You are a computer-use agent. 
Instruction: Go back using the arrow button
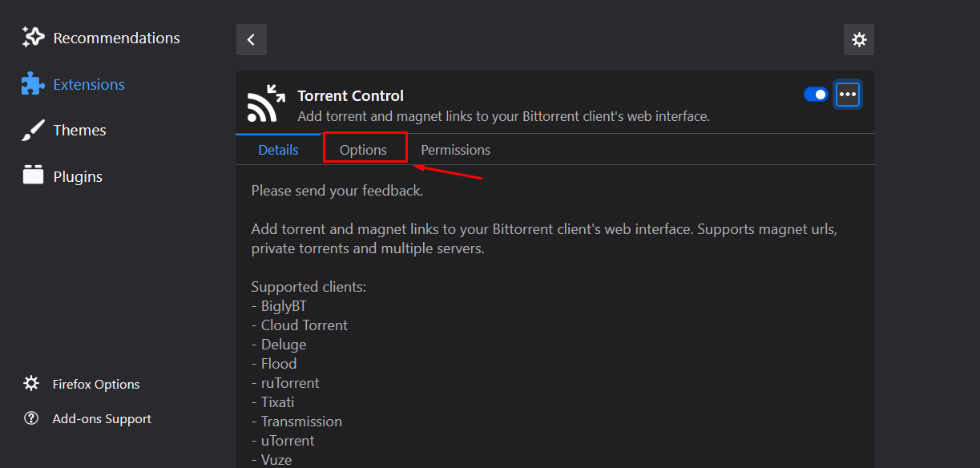[x=251, y=39]
